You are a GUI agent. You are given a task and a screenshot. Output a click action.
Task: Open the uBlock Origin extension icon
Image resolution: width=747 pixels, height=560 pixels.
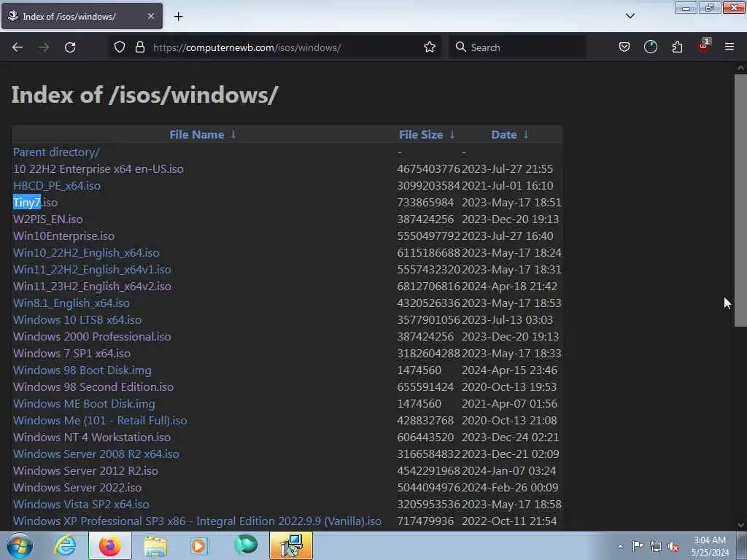pyautogui.click(x=703, y=46)
